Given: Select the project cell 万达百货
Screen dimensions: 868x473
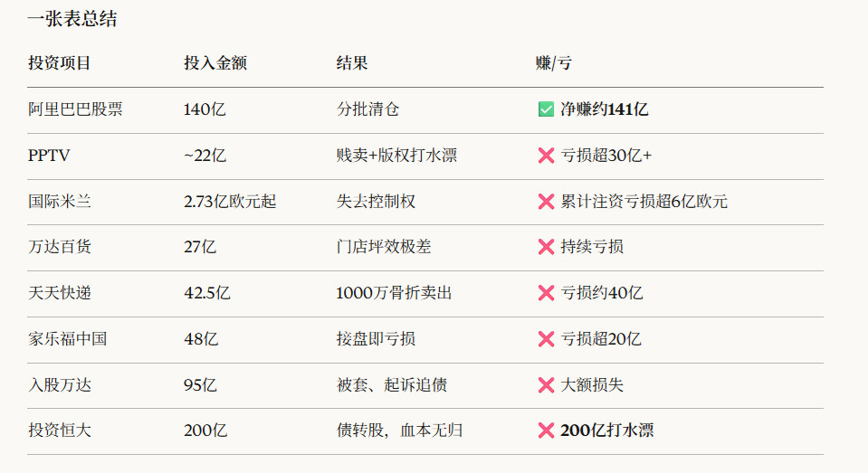Looking at the screenshot, I should [x=59, y=246].
